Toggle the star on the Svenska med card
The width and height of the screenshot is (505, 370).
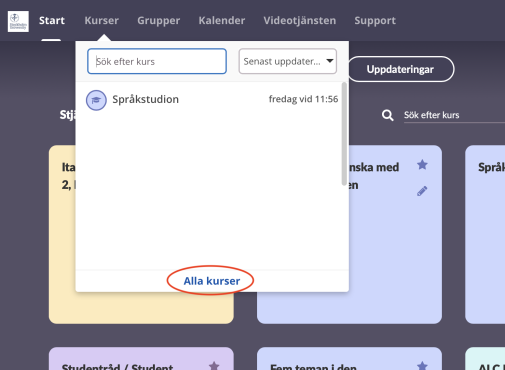click(x=422, y=164)
